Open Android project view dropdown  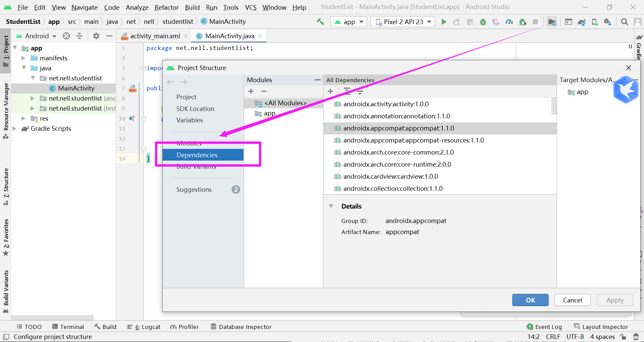[x=36, y=36]
